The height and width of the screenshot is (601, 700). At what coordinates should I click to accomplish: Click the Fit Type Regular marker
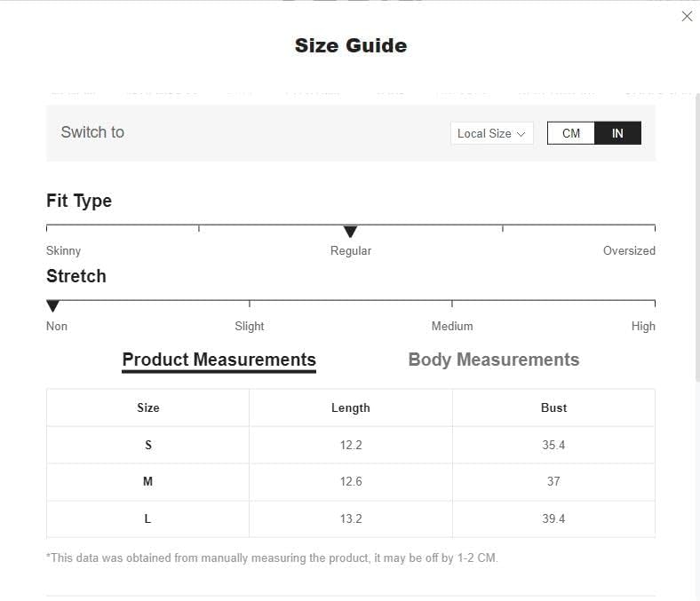coord(351,232)
